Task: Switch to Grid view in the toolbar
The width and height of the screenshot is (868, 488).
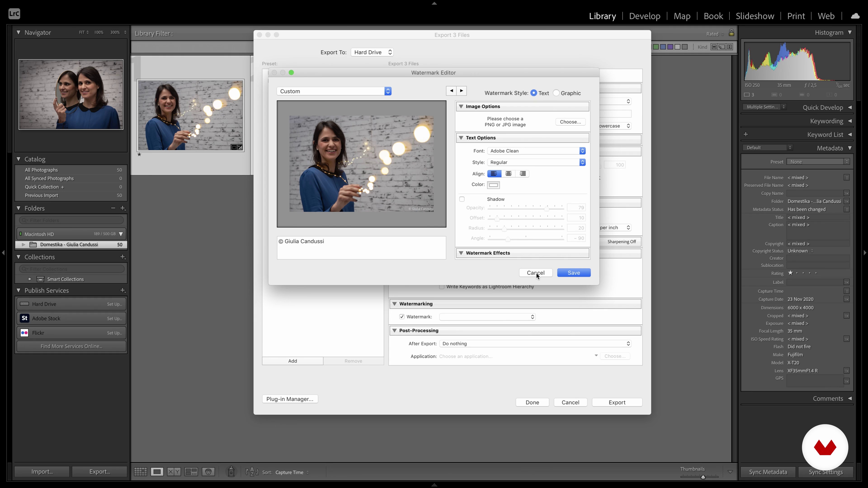Action: [x=140, y=472]
